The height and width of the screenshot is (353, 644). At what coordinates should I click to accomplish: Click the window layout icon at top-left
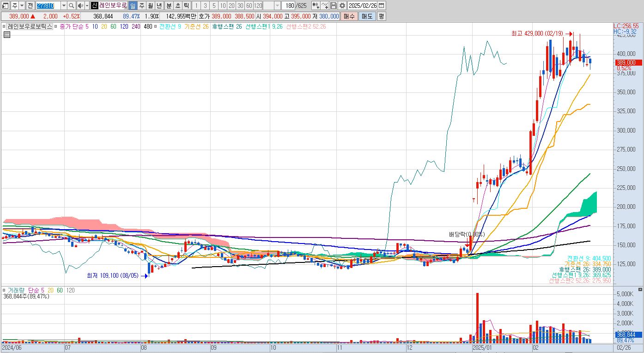[6, 6]
